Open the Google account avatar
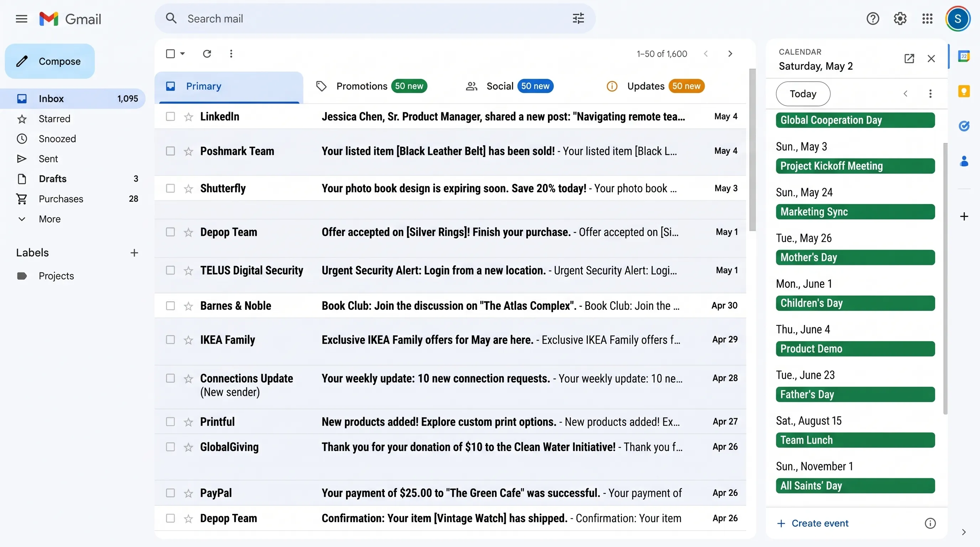 pos(958,18)
